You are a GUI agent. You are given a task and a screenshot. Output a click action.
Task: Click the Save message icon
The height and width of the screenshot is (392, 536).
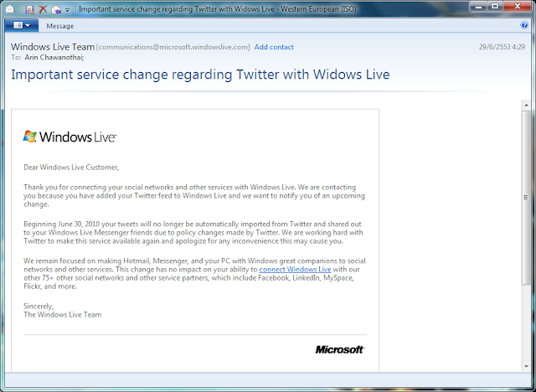[29, 9]
